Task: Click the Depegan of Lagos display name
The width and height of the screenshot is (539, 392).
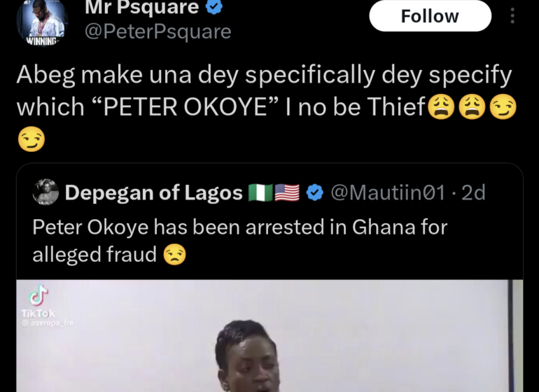Action: click(x=153, y=193)
